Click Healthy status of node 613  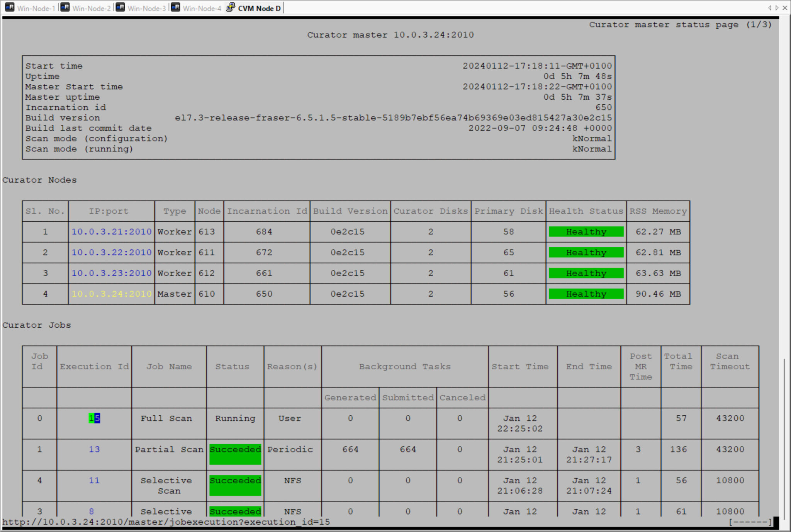coord(586,232)
